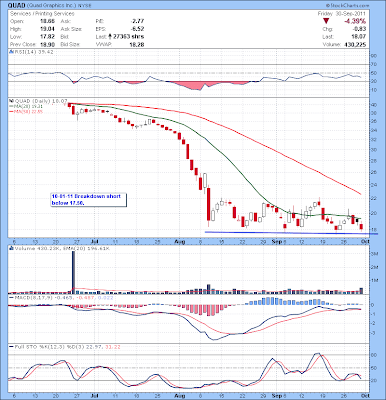This screenshot has width=386, height=400.
Task: Click the tall volume spike bar
Action: pos(73,272)
